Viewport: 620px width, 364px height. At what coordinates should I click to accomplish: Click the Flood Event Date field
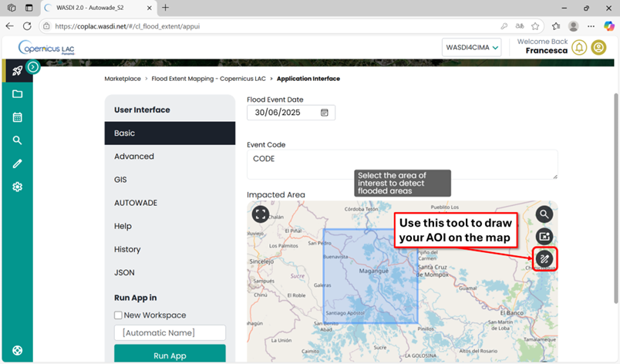click(x=291, y=113)
